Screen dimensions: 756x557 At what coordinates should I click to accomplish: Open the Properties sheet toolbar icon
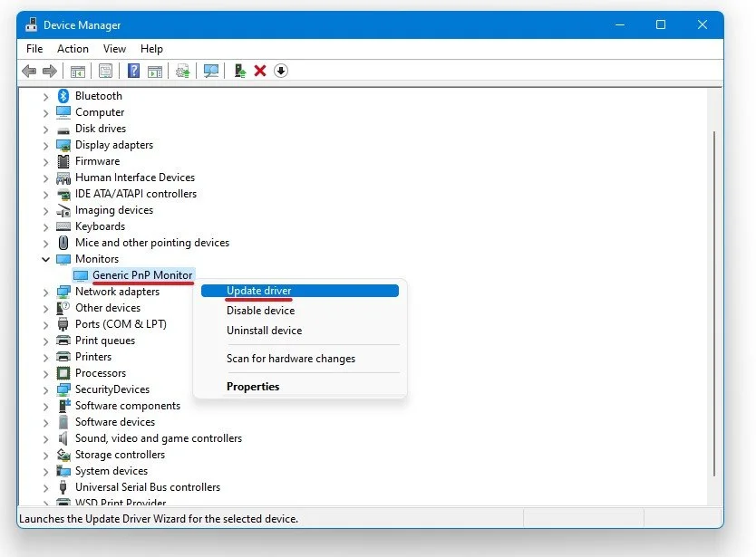point(105,72)
